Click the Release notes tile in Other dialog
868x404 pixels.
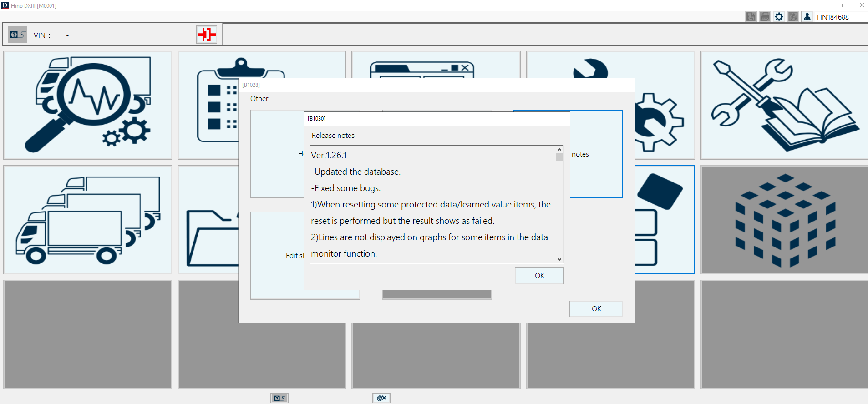596,154
